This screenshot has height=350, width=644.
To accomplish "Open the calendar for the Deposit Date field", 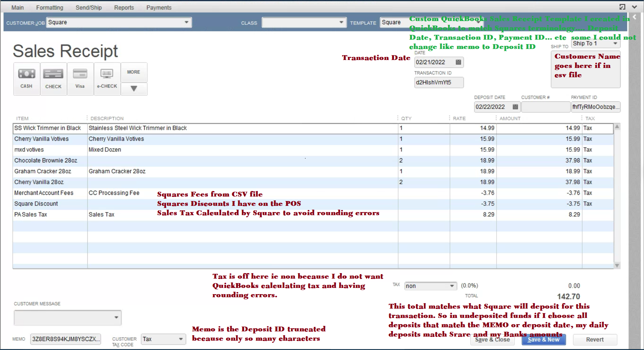I will click(515, 107).
